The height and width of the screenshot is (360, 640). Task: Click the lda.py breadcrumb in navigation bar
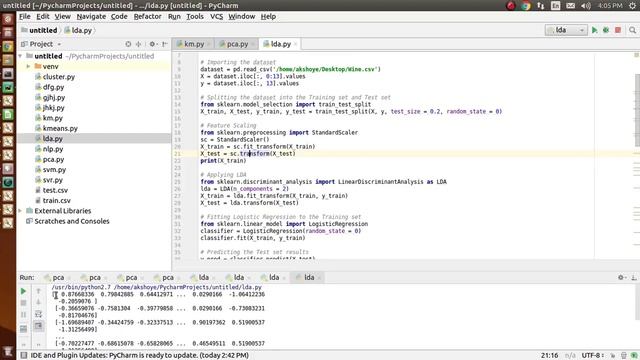78,30
